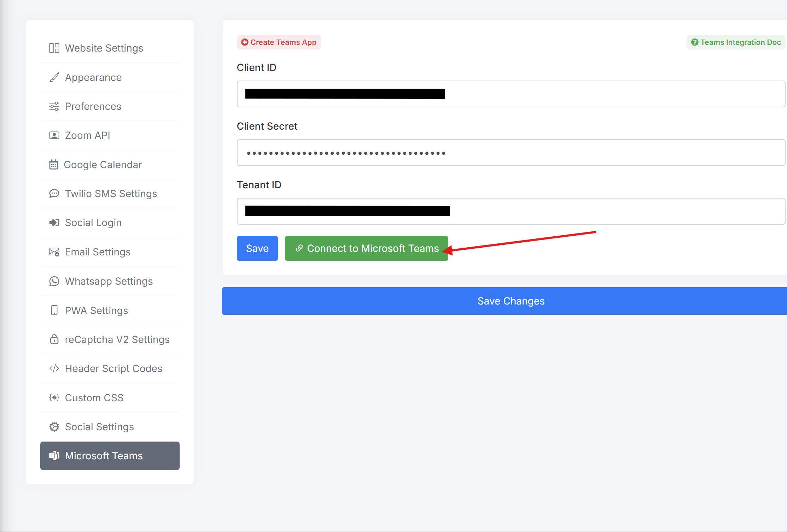Switch to the Preferences section
Screen dimensions: 787x532
(x=93, y=106)
